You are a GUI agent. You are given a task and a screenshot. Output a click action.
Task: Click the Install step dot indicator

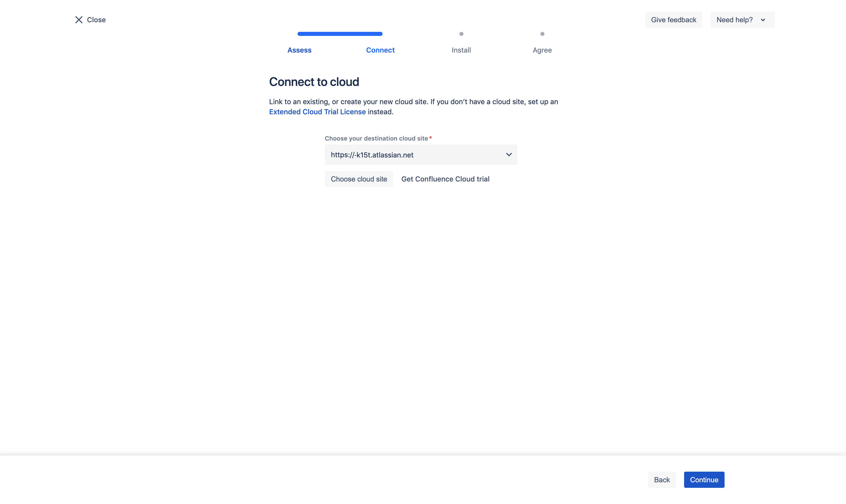461,34
